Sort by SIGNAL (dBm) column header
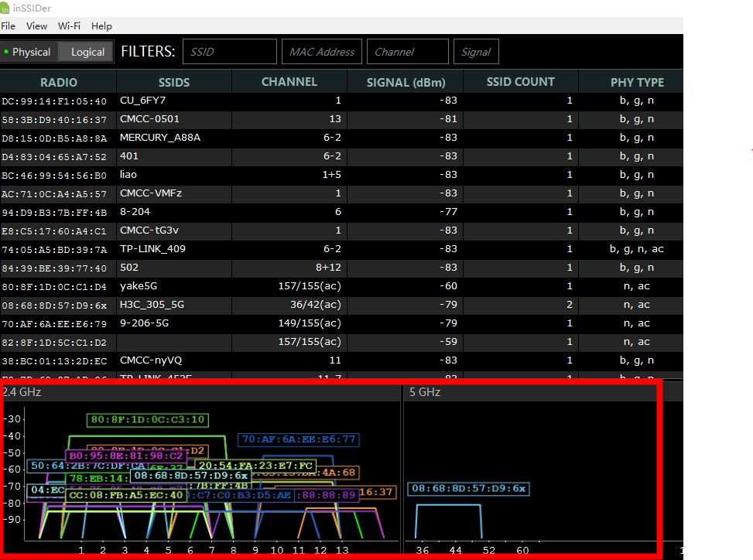 [406, 82]
